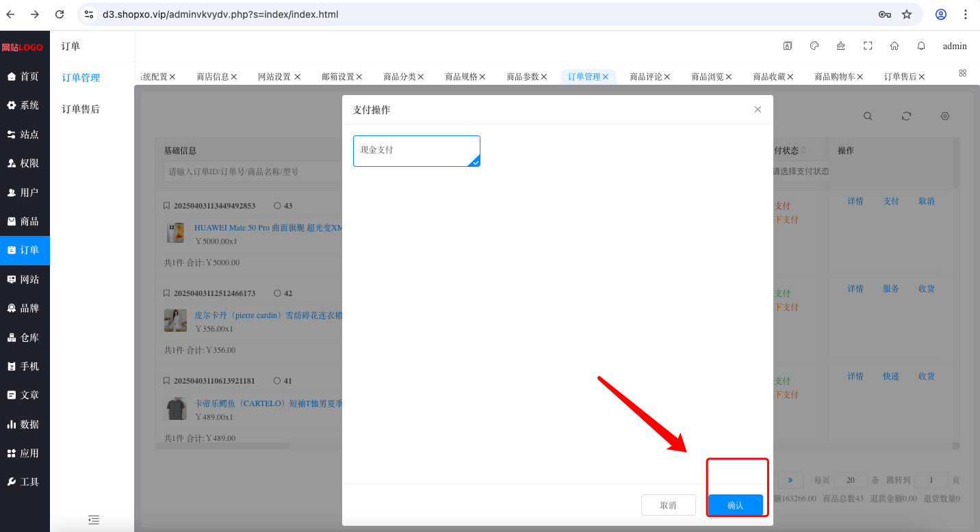Select 订单售后 in submenu
The height and width of the screenshot is (532, 980).
[81, 109]
